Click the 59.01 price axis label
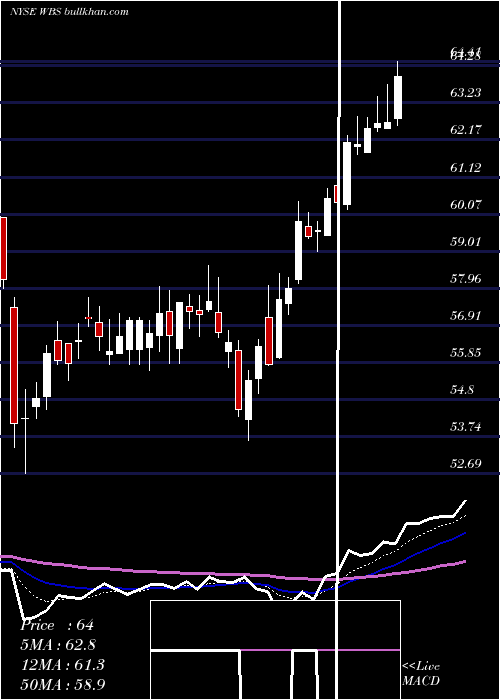 pos(466,242)
